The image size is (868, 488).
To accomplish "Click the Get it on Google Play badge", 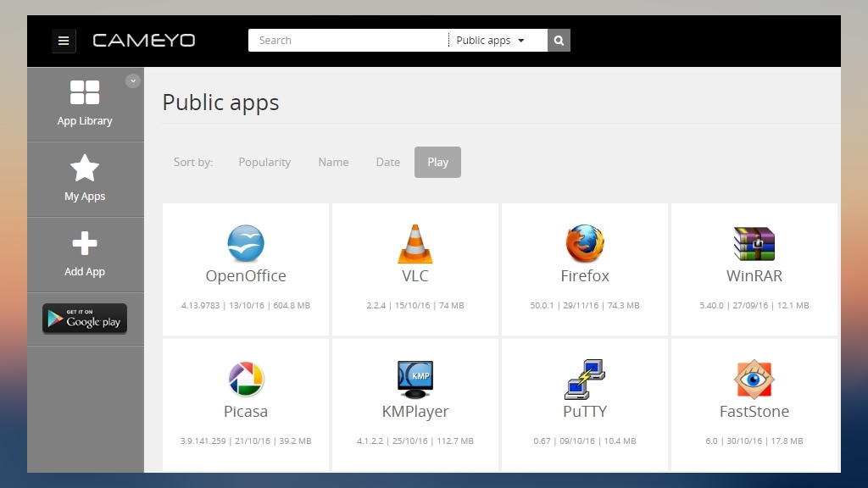I will (x=85, y=319).
